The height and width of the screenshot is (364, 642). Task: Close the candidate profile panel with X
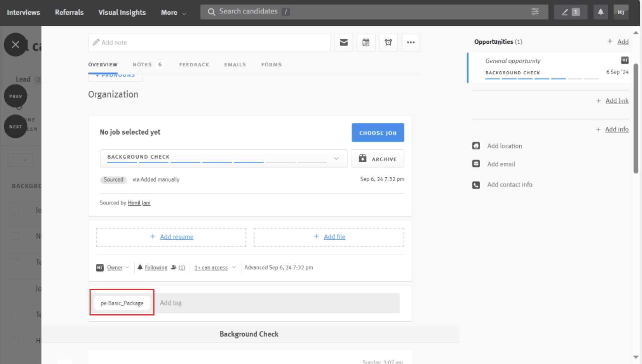15,45
